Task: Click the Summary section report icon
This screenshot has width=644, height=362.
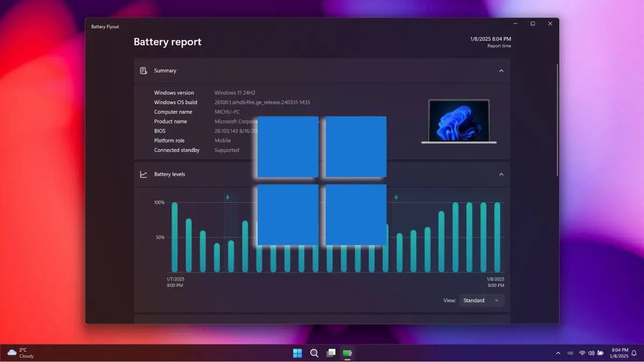Action: pos(143,70)
